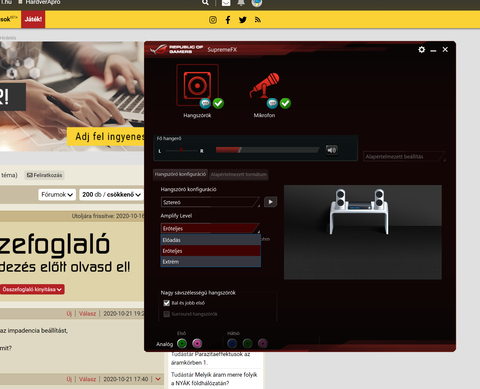This screenshot has width=480, height=389.
Task: Toggle Bal és jobb első checkbox
Action: pos(167,303)
